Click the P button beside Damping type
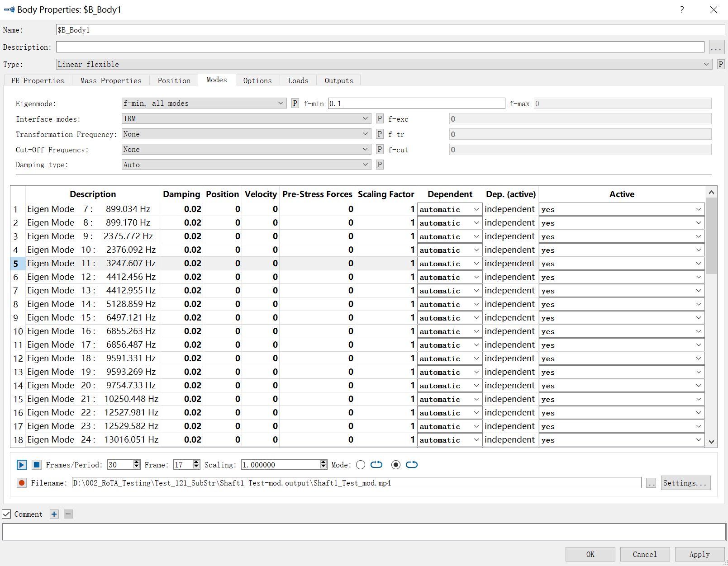Screen dimensions: 728x566 pyautogui.click(x=380, y=165)
